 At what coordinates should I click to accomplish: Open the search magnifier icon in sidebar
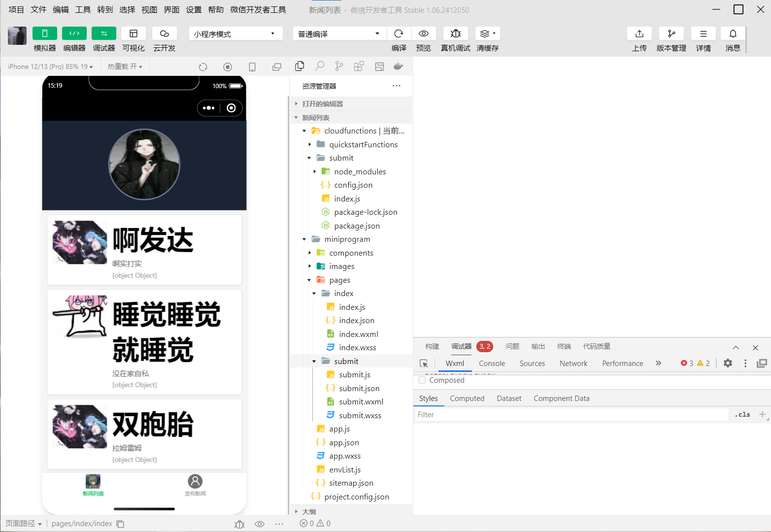[320, 66]
